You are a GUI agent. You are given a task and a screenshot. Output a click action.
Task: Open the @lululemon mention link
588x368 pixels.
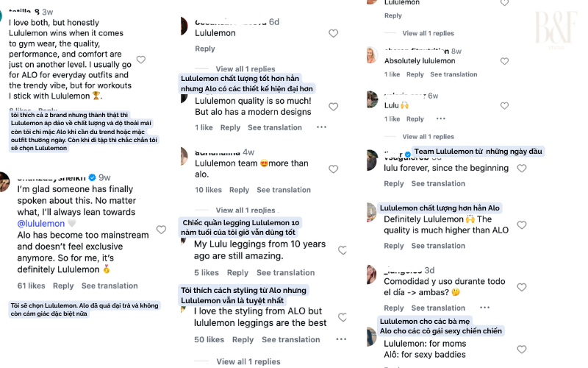[x=41, y=223]
